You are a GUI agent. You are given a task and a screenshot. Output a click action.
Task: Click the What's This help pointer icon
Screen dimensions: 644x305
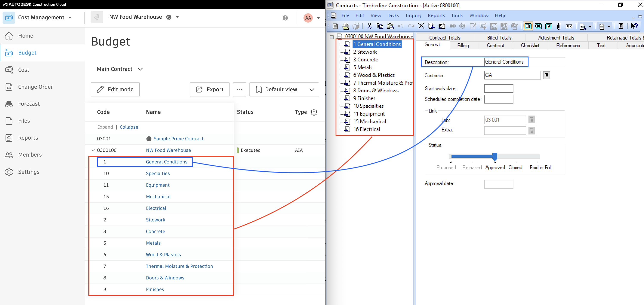coord(635,26)
